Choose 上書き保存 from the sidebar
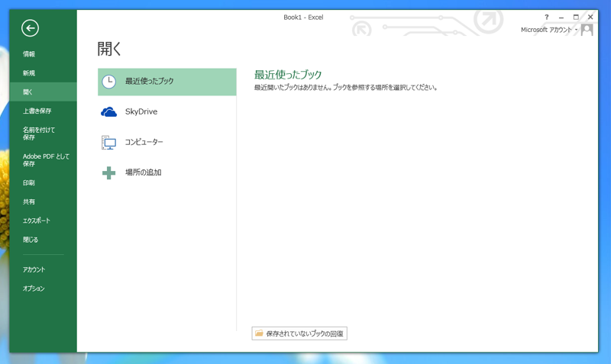The image size is (611, 364). click(44, 111)
